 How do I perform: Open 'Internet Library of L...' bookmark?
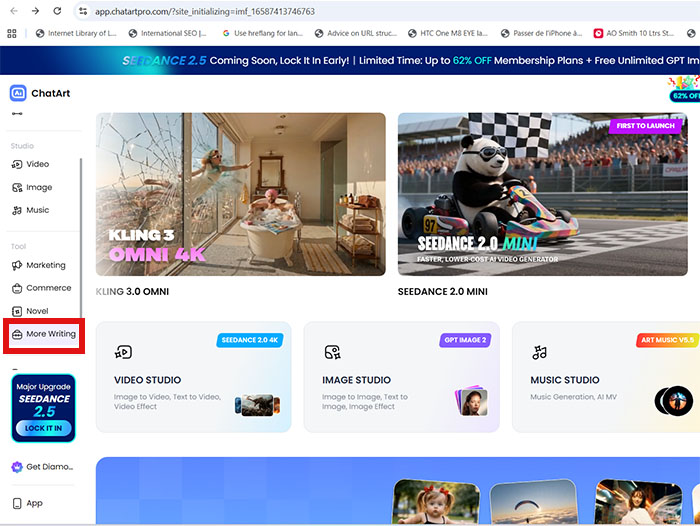(76, 33)
